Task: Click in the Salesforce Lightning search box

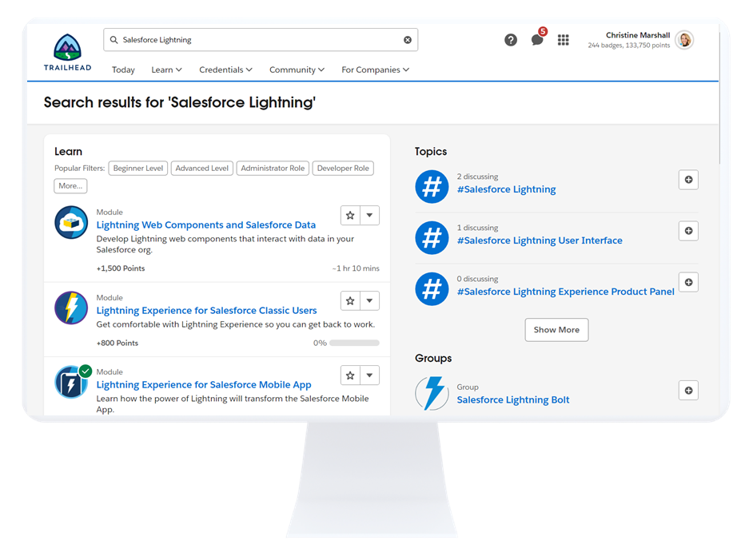Action: pyautogui.click(x=261, y=40)
